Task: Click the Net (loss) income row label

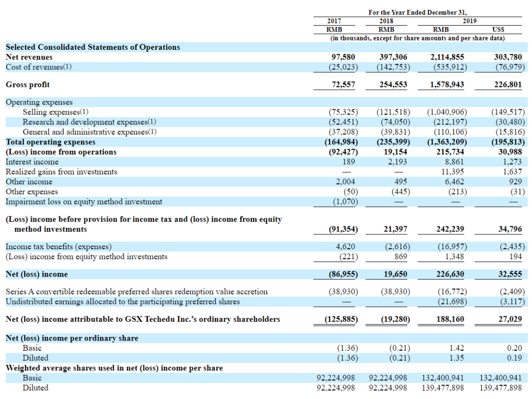Action: click(x=36, y=274)
